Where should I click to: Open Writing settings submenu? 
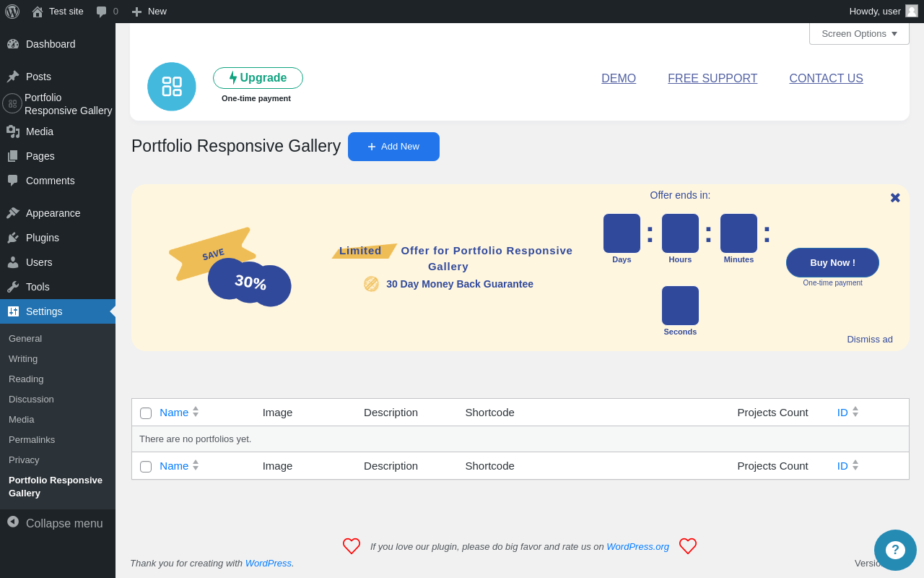[23, 358]
